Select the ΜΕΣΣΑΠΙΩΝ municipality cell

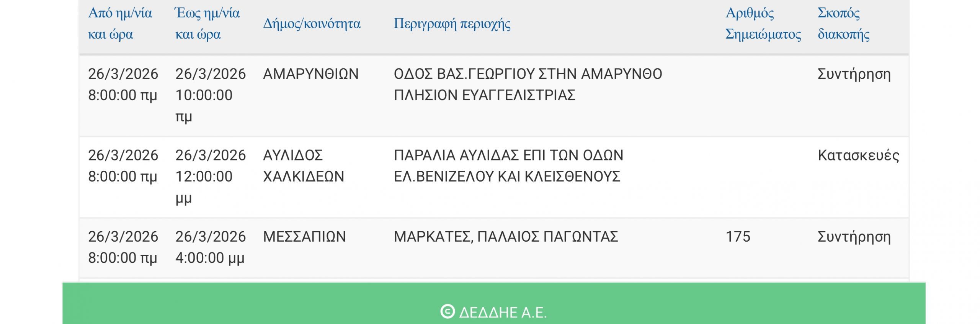304,237
